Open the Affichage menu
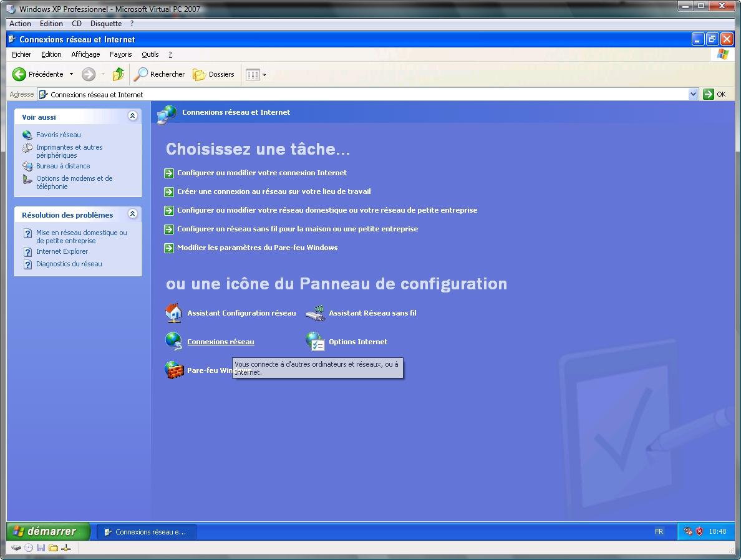 pos(85,54)
